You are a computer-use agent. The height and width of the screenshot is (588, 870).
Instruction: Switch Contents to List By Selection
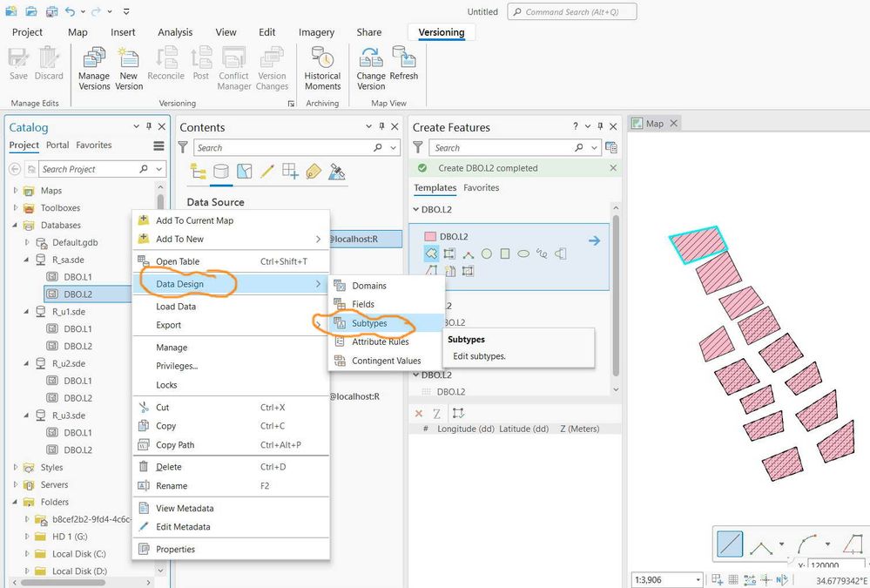tap(244, 171)
